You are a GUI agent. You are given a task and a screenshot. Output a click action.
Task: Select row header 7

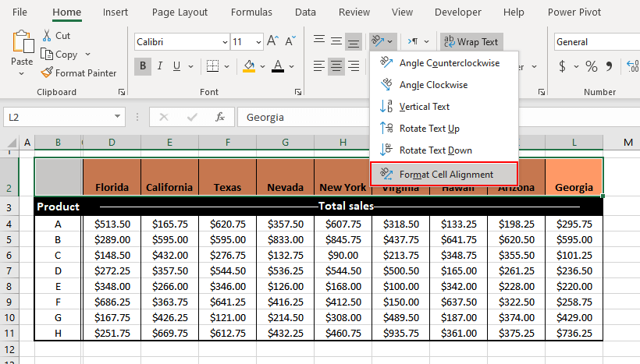(x=9, y=270)
